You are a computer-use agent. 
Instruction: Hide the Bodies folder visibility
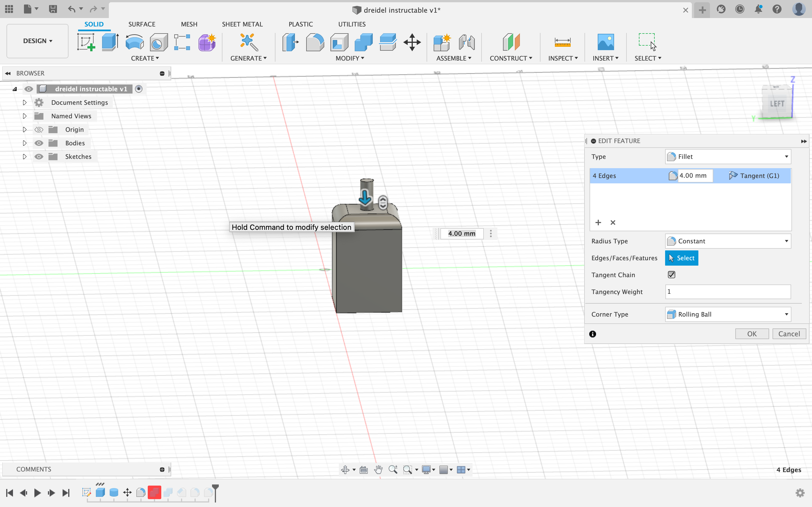39,143
